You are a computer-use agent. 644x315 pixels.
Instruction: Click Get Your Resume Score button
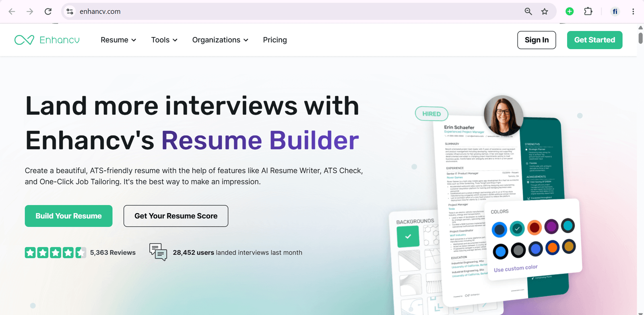click(176, 216)
